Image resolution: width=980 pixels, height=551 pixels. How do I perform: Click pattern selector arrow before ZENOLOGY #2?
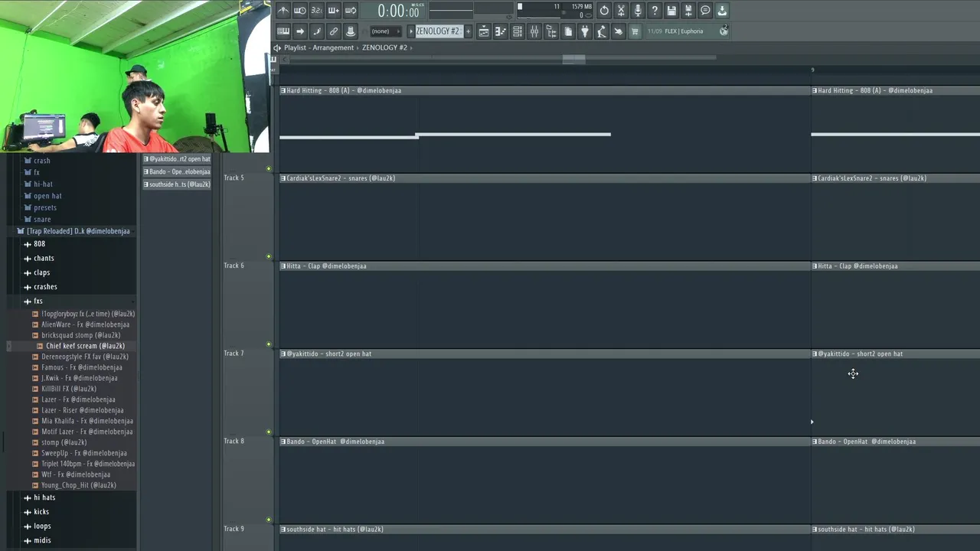(410, 31)
